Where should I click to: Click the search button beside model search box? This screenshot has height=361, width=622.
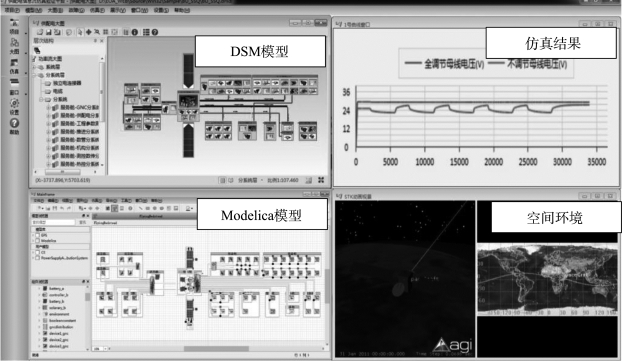pos(83,223)
